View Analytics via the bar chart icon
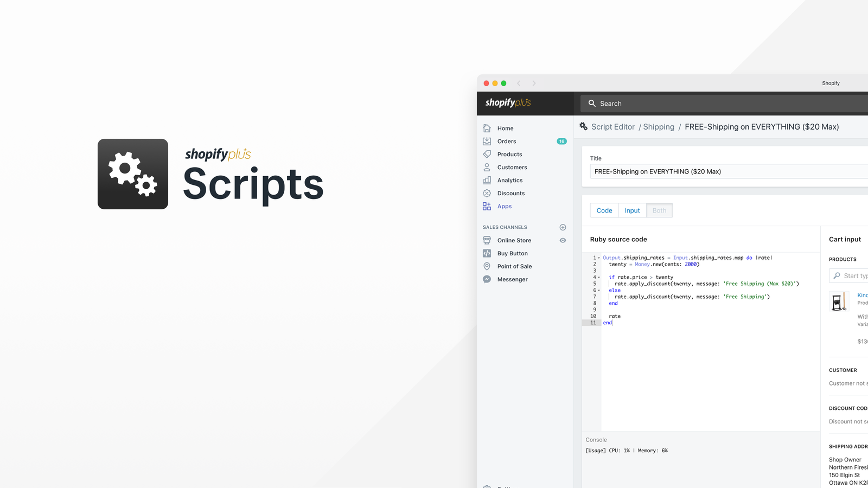868x488 pixels. pos(487,180)
